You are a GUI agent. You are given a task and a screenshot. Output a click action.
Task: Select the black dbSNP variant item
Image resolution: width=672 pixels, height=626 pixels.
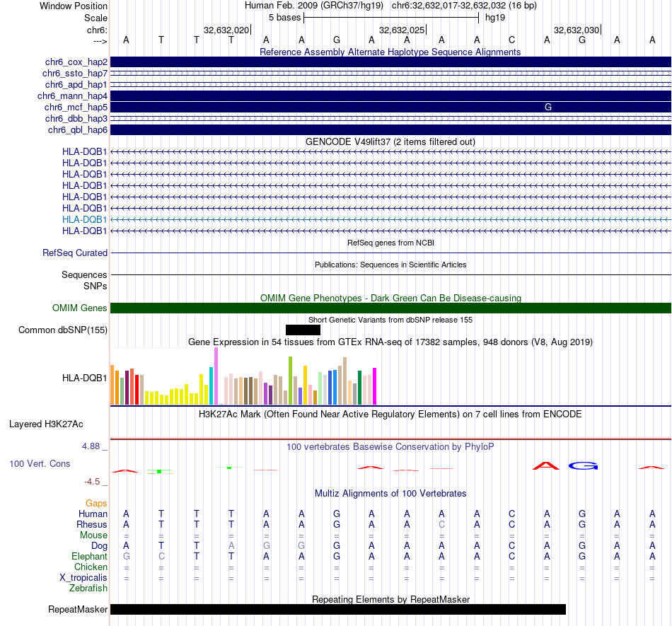pos(303,330)
